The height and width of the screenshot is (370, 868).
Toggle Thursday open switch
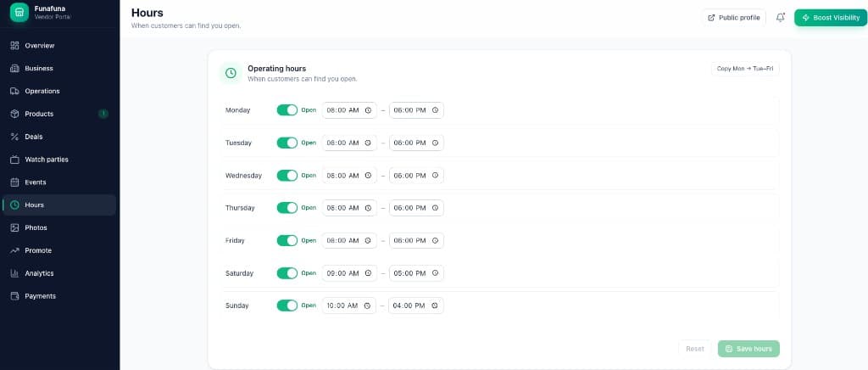coord(287,208)
